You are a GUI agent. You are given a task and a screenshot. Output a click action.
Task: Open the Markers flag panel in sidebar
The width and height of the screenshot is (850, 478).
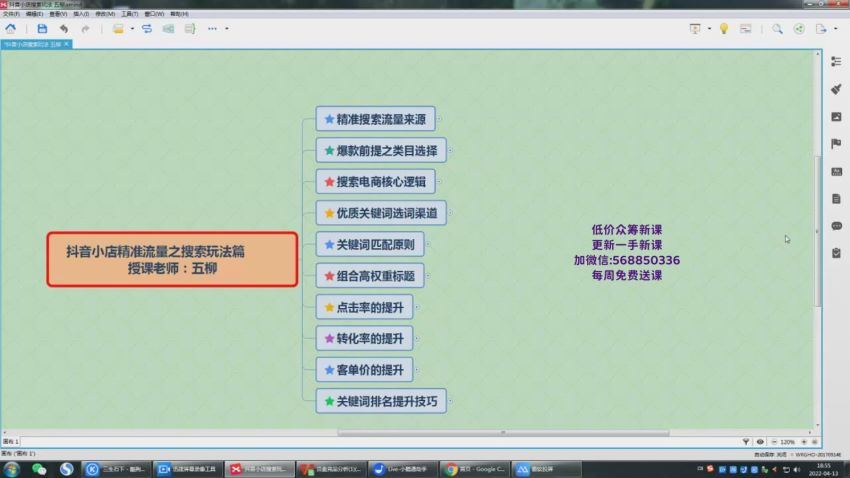coord(836,144)
